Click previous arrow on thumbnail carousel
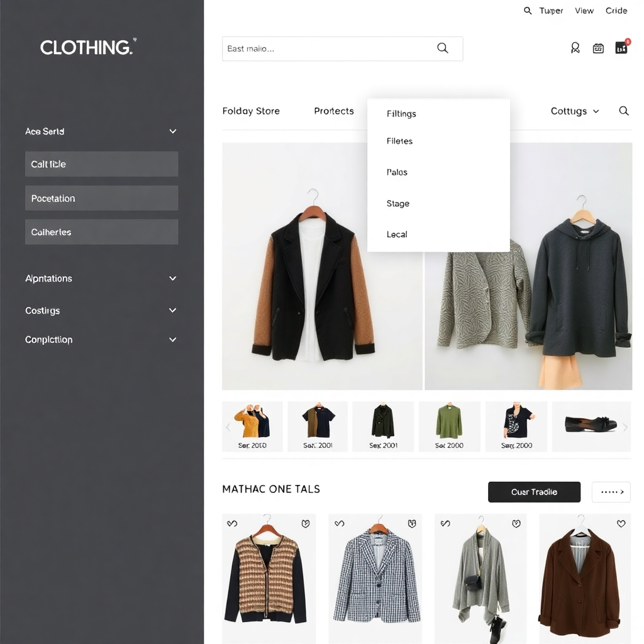This screenshot has height=644, width=644. tap(228, 427)
